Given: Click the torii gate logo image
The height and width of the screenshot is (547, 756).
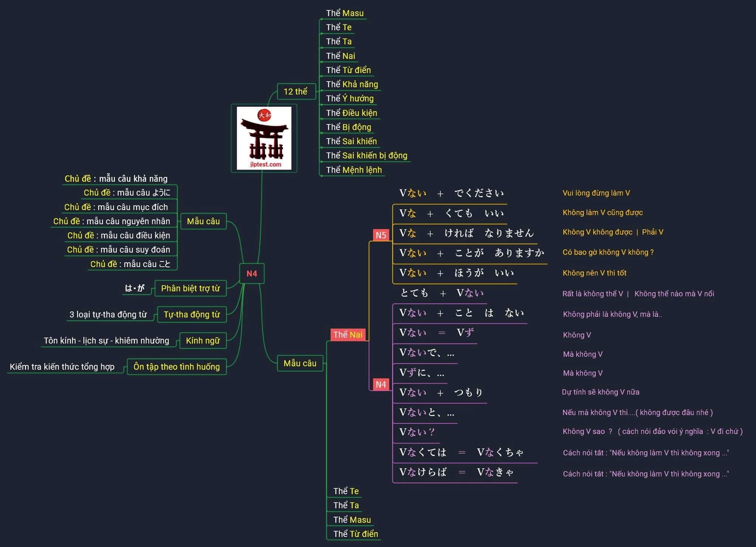Looking at the screenshot, I should [x=264, y=138].
